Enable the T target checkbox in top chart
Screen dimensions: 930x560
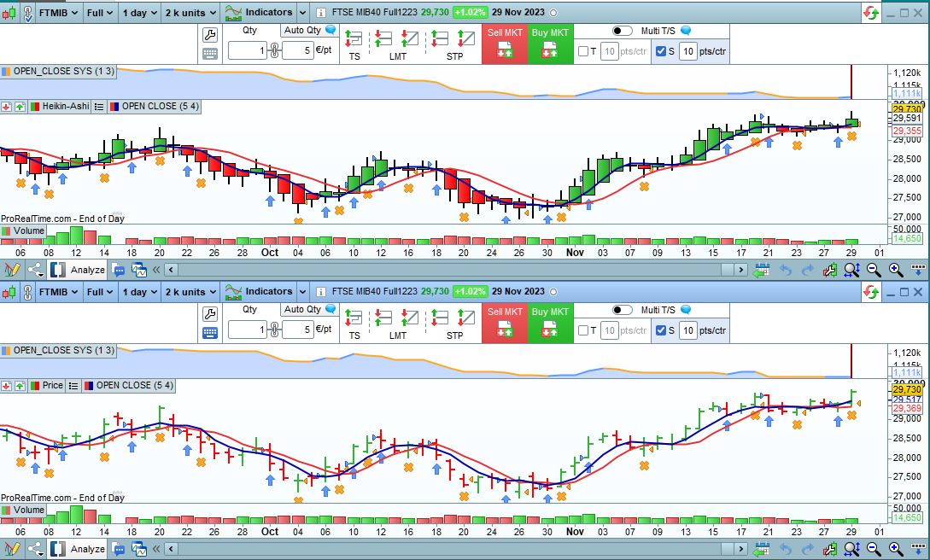(x=583, y=51)
